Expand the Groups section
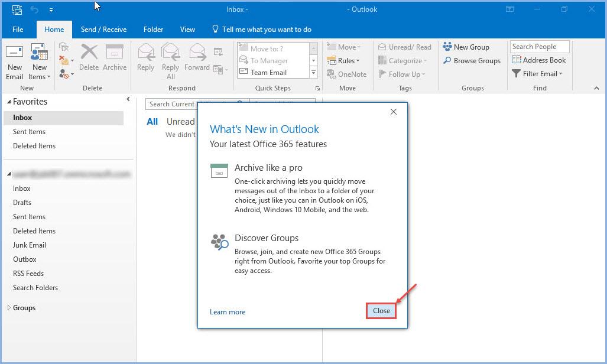 [x=8, y=308]
